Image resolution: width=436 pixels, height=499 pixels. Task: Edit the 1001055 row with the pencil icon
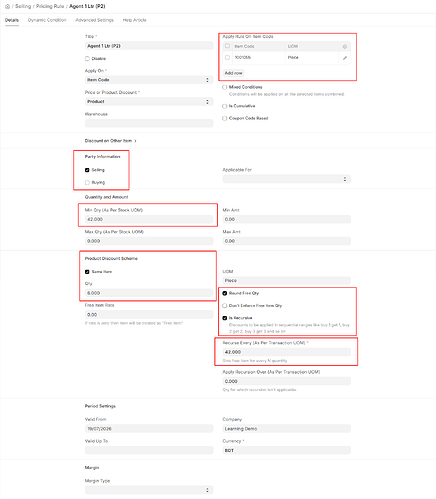coord(345,58)
